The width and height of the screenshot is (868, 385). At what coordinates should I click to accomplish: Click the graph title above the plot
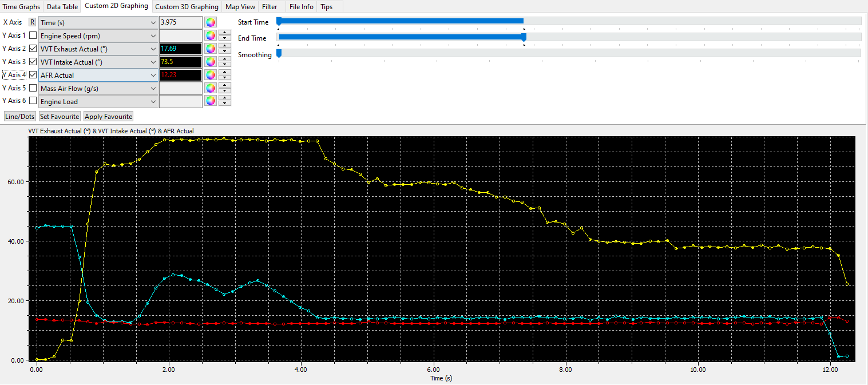click(111, 131)
